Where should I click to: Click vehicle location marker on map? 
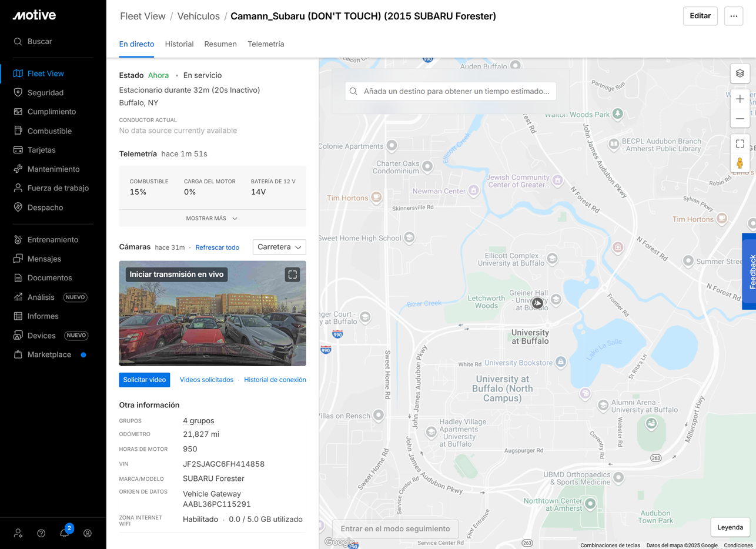point(537,303)
